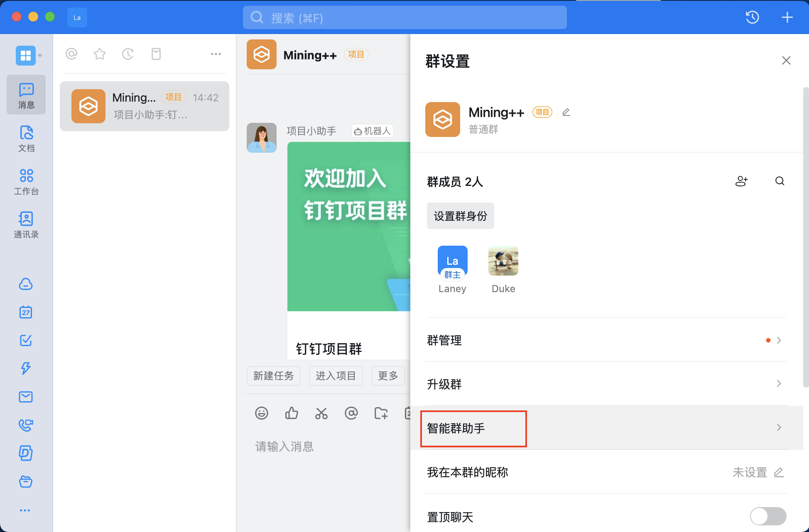809x532 pixels.
Task: Open the grid workspace switcher icon
Action: coord(26,55)
